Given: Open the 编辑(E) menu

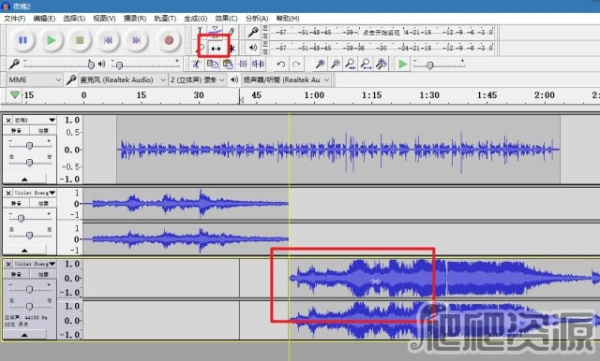Looking at the screenshot, I should click(x=44, y=18).
